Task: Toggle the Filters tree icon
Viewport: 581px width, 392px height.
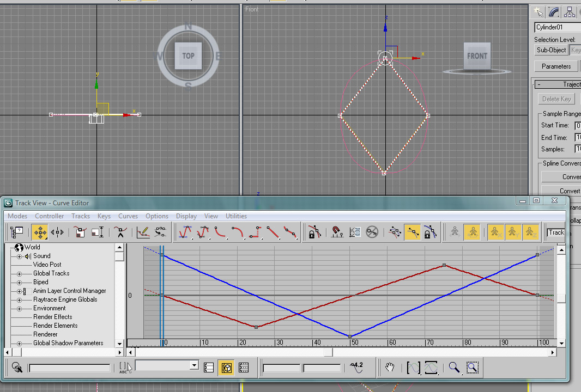Action: point(16,232)
